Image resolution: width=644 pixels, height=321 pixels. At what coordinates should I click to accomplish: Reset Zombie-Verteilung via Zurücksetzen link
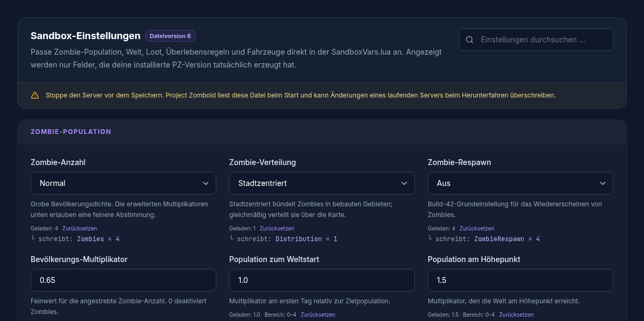277,228
